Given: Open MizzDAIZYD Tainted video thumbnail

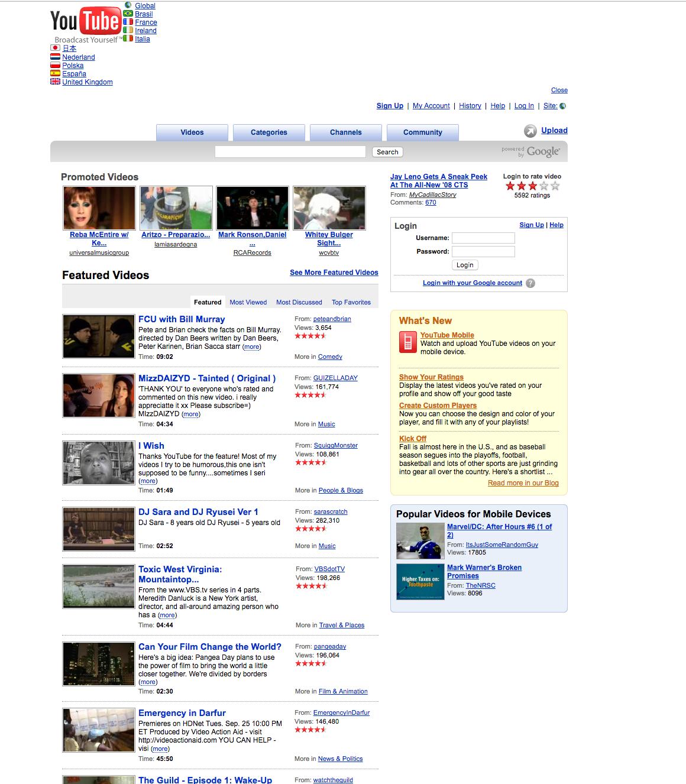Looking at the screenshot, I should click(x=99, y=396).
